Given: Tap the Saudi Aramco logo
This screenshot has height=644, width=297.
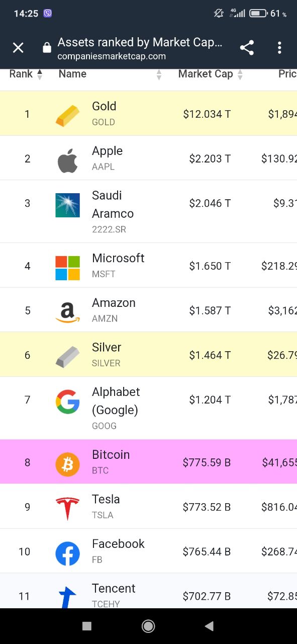Looking at the screenshot, I should coord(67,205).
